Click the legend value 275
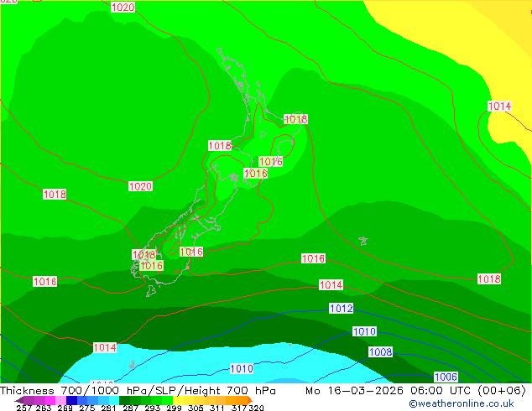 [x=87, y=408]
